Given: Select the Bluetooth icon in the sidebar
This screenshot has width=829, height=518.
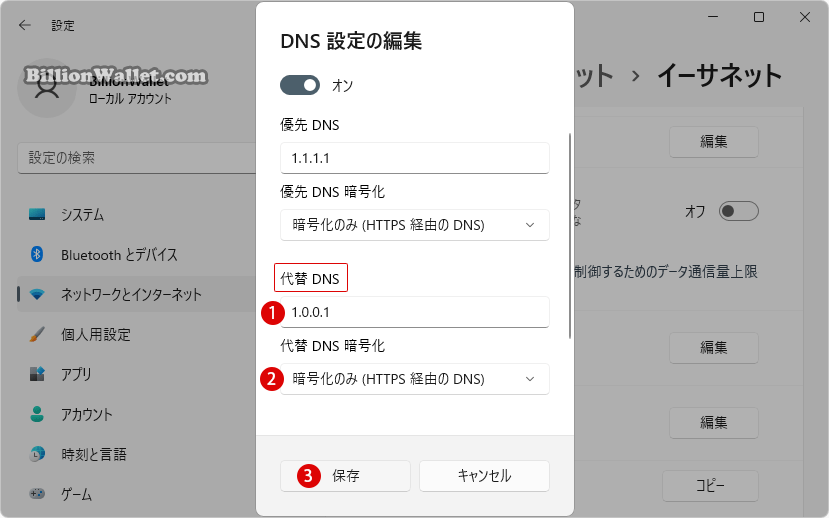Looking at the screenshot, I should [36, 254].
